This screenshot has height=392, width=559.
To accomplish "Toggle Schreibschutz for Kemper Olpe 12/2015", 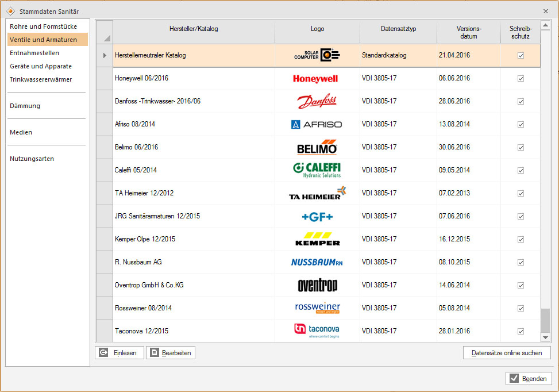I will (521, 239).
